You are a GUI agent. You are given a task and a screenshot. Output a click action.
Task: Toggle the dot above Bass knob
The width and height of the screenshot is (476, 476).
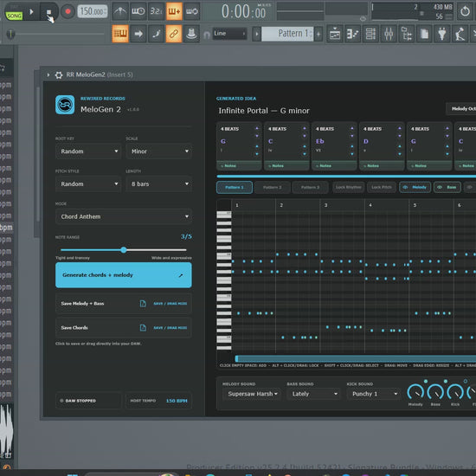(x=446, y=381)
